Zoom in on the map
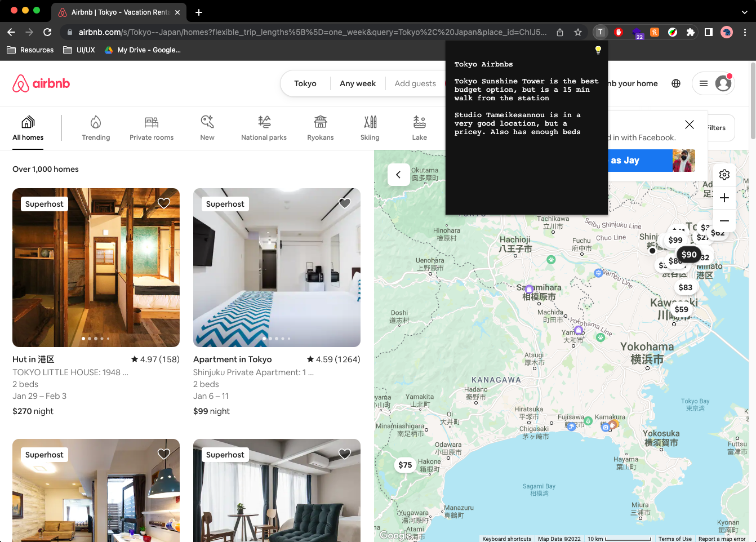Screen dimensions: 756x542 (724, 198)
